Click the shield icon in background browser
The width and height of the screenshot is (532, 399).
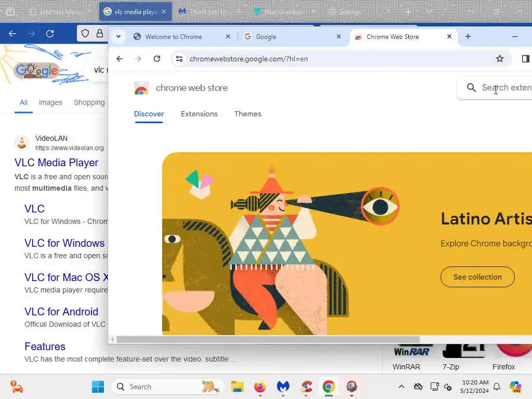tap(85, 33)
